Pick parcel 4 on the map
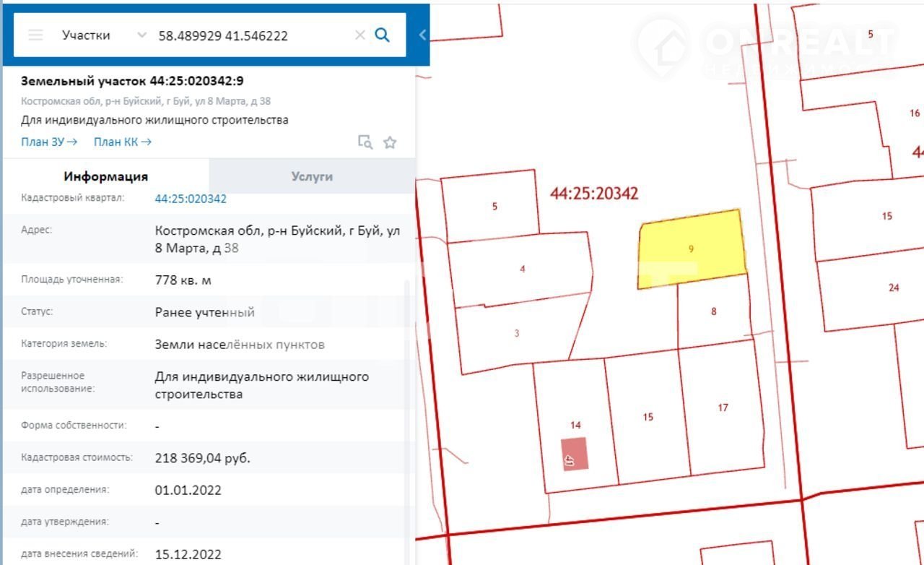This screenshot has height=565, width=924. [522, 269]
